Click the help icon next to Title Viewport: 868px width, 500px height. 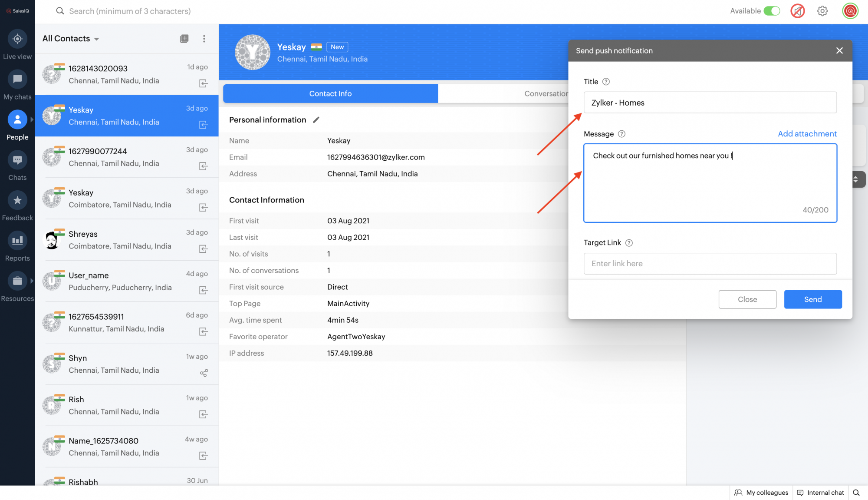click(606, 82)
